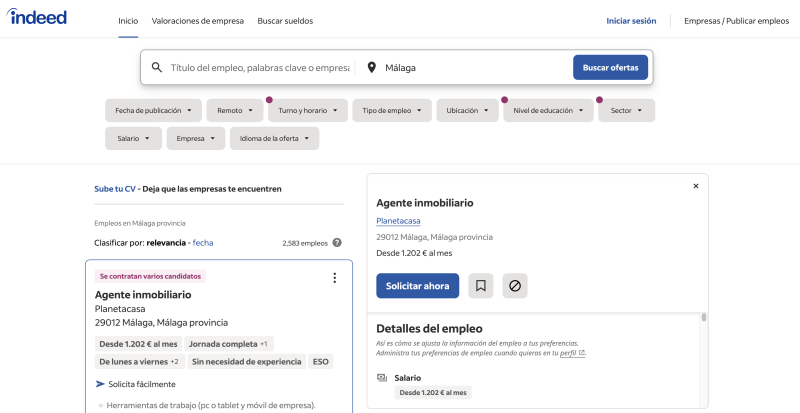Viewport: 800px width, 413px height.
Task: Open the Salario filter dropdown
Action: coord(132,138)
